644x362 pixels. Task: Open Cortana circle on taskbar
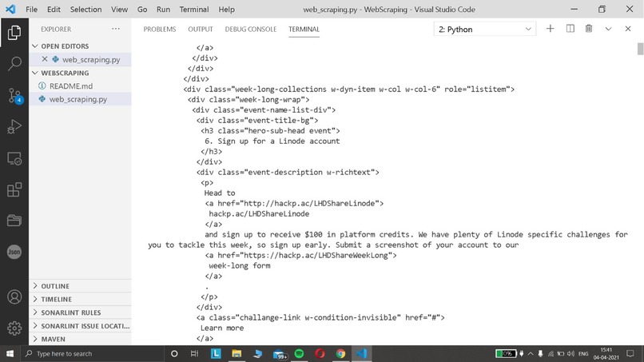click(x=174, y=353)
